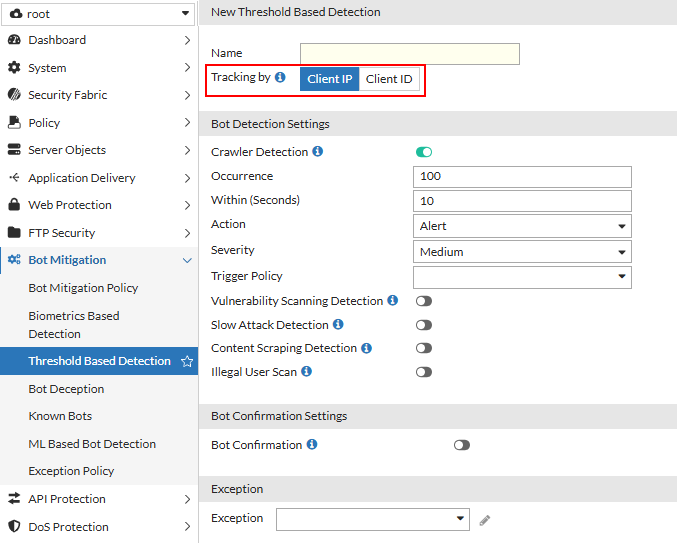Open the Severity dropdown showing Medium
677x543 pixels.
(522, 252)
